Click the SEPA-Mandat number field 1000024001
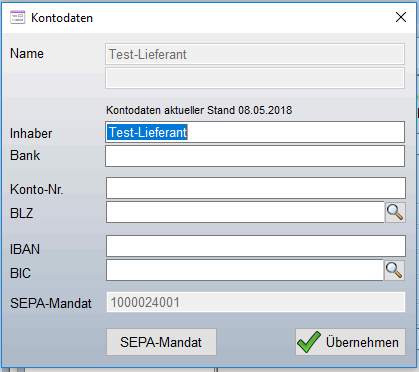Image resolution: width=419 pixels, height=372 pixels. (x=256, y=302)
